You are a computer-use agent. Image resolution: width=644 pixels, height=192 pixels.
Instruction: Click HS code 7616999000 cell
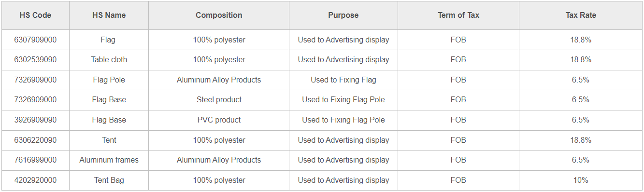35,160
